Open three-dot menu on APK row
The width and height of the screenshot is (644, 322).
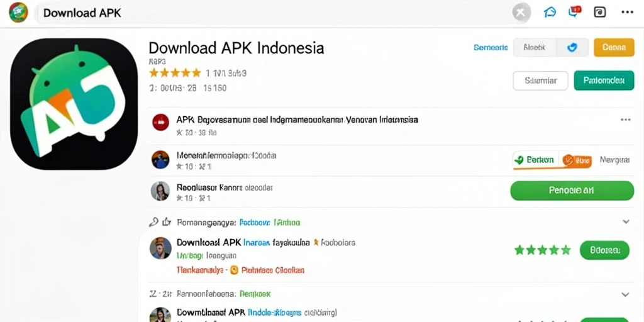626,120
